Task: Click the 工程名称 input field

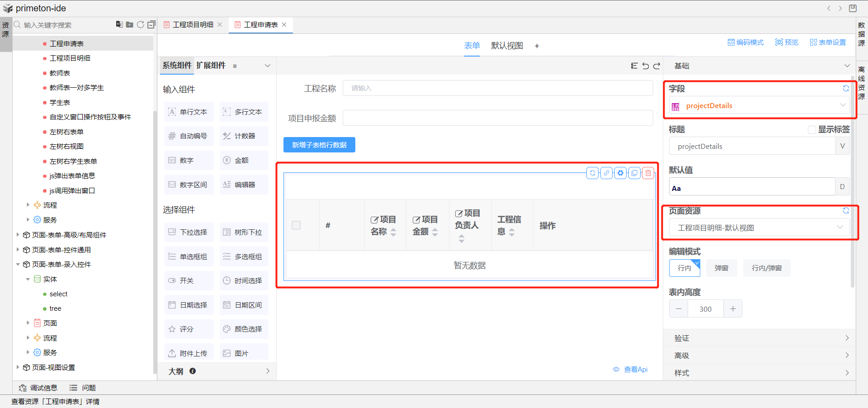Action: pyautogui.click(x=497, y=88)
